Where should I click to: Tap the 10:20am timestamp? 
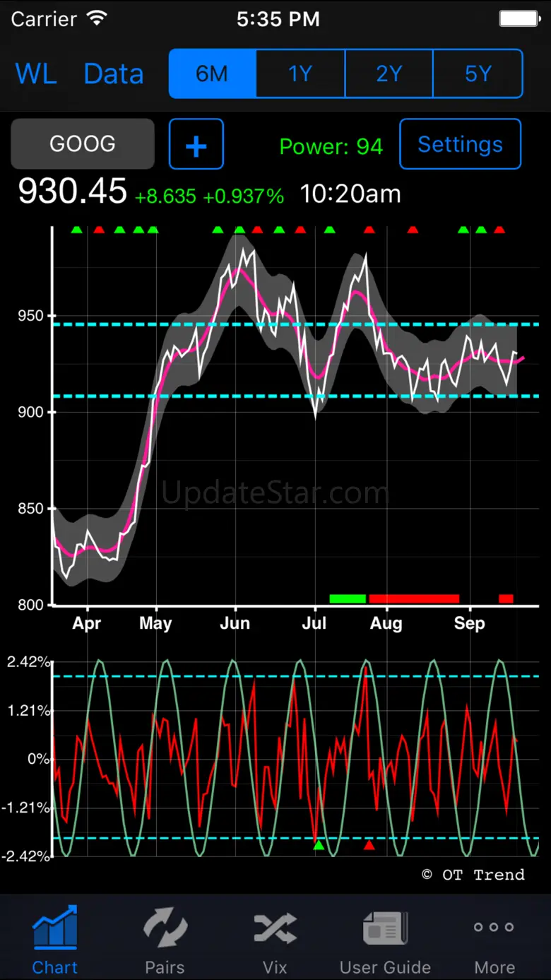click(x=350, y=194)
